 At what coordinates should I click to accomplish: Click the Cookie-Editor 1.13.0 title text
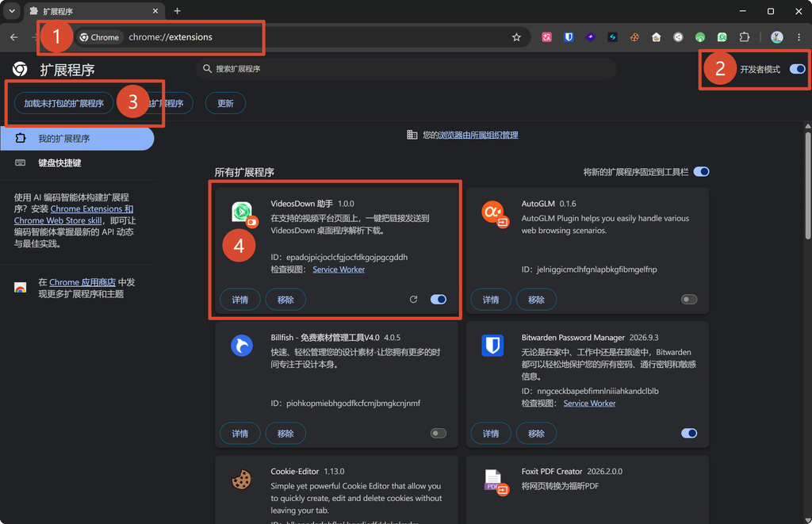pos(307,471)
